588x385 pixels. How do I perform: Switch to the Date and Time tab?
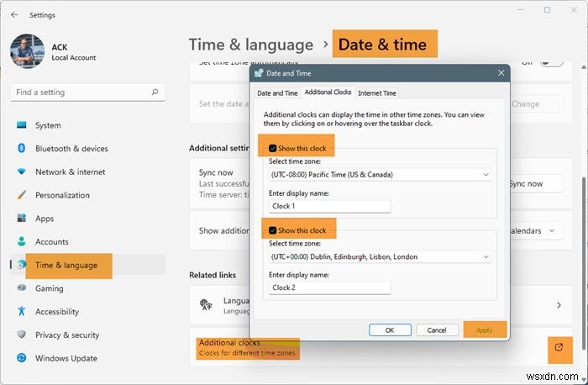(x=277, y=93)
